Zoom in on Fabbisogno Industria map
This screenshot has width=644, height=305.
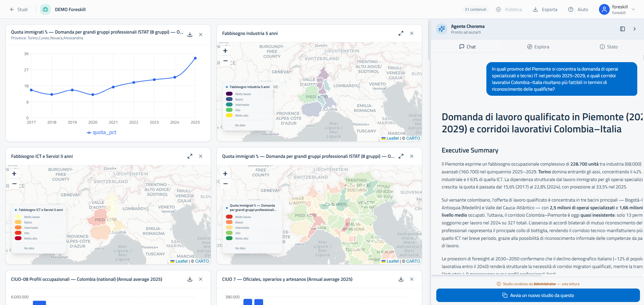pyautogui.click(x=225, y=51)
